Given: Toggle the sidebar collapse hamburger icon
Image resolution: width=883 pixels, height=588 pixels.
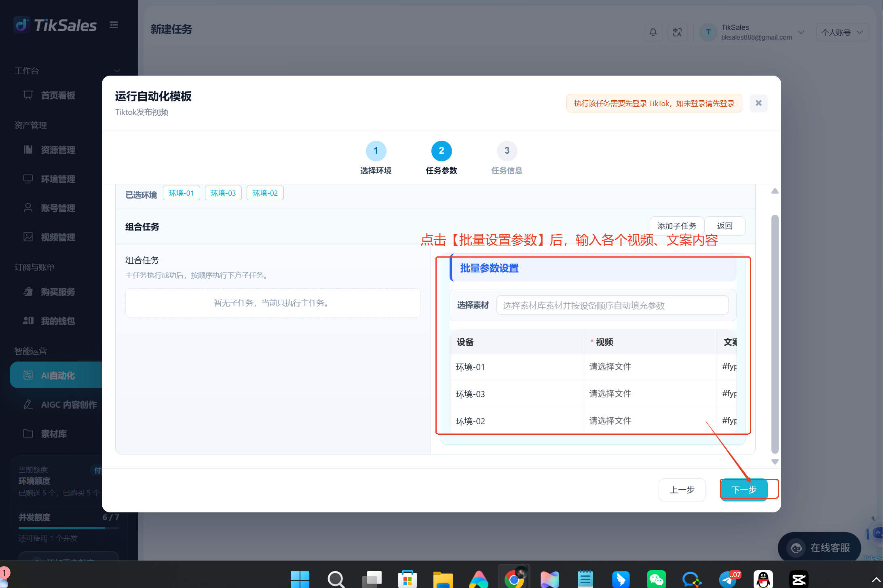Looking at the screenshot, I should click(114, 25).
